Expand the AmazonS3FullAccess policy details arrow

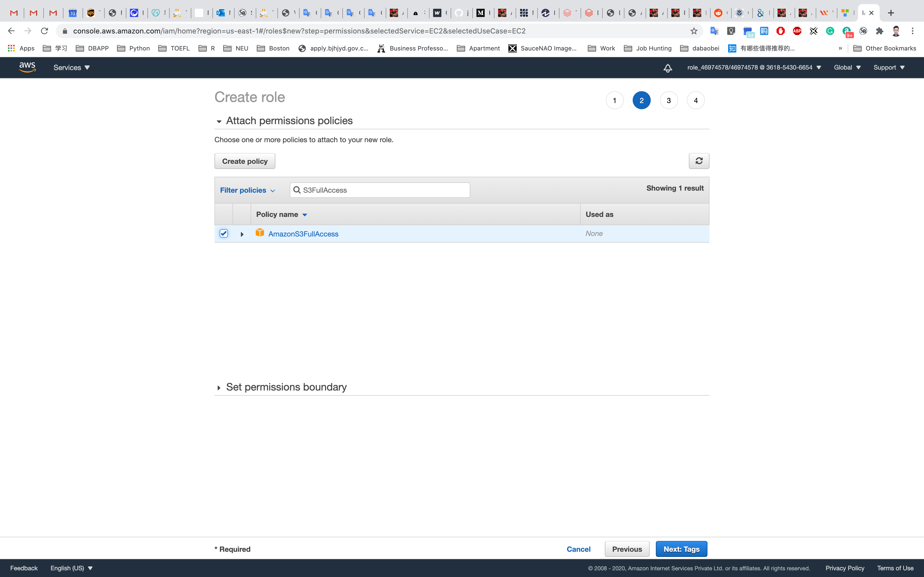[x=242, y=234]
